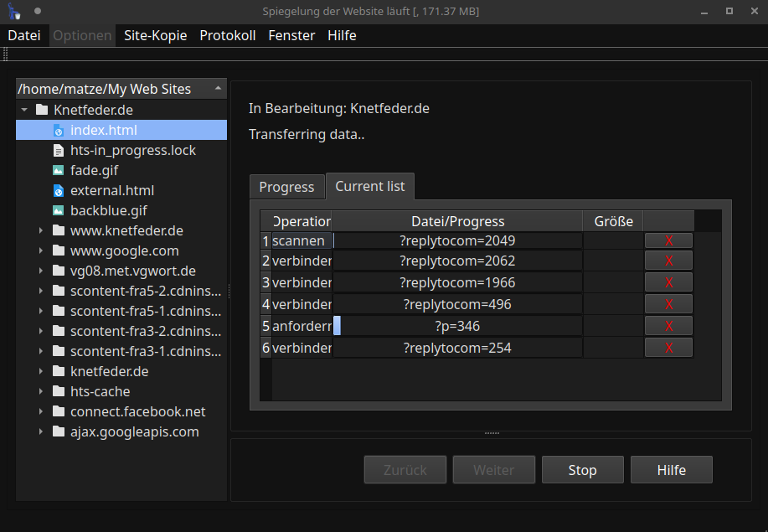Click the Knetfeder.de root folder icon
768x532 pixels.
coord(42,111)
